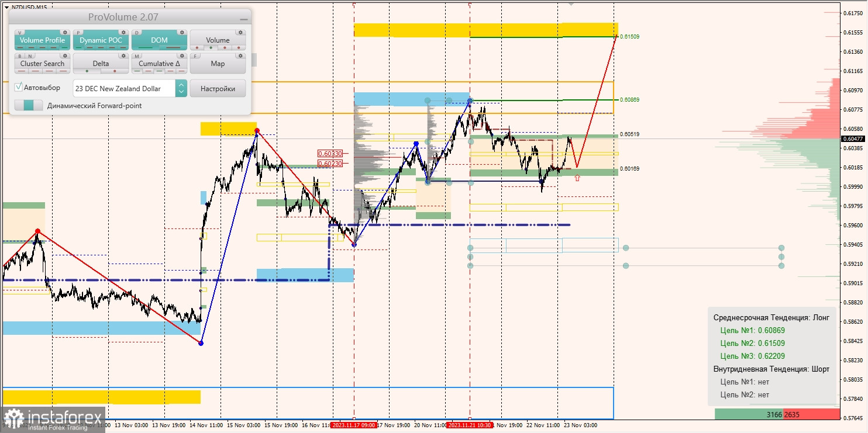This screenshot has height=433, width=868.
Task: Open Cumulative Δ gear settings
Action: pos(182,56)
